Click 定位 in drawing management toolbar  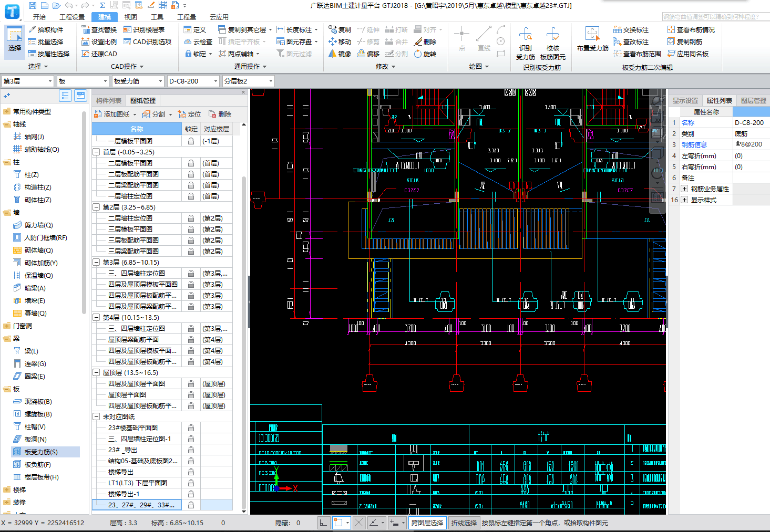190,114
